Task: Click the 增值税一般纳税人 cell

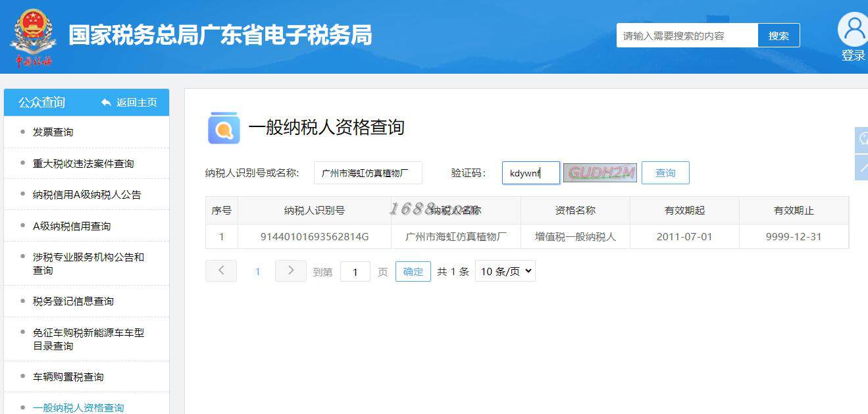Action: pyautogui.click(x=575, y=236)
